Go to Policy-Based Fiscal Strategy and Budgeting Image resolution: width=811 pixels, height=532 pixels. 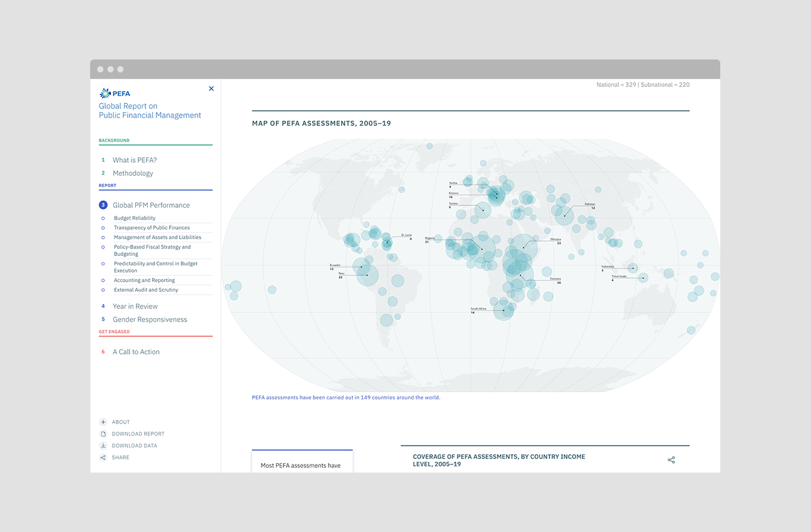point(152,250)
